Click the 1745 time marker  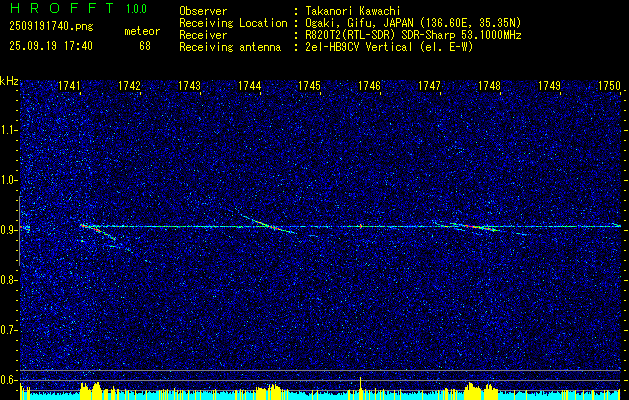[x=309, y=86]
